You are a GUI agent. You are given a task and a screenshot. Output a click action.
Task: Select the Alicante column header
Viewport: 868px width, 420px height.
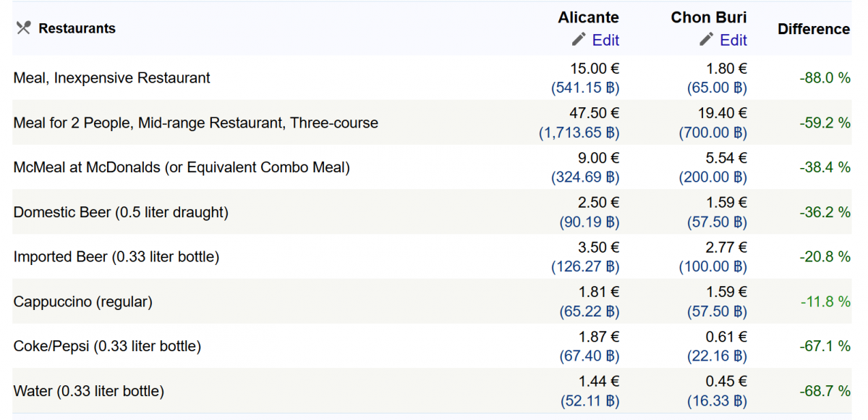pyautogui.click(x=588, y=17)
